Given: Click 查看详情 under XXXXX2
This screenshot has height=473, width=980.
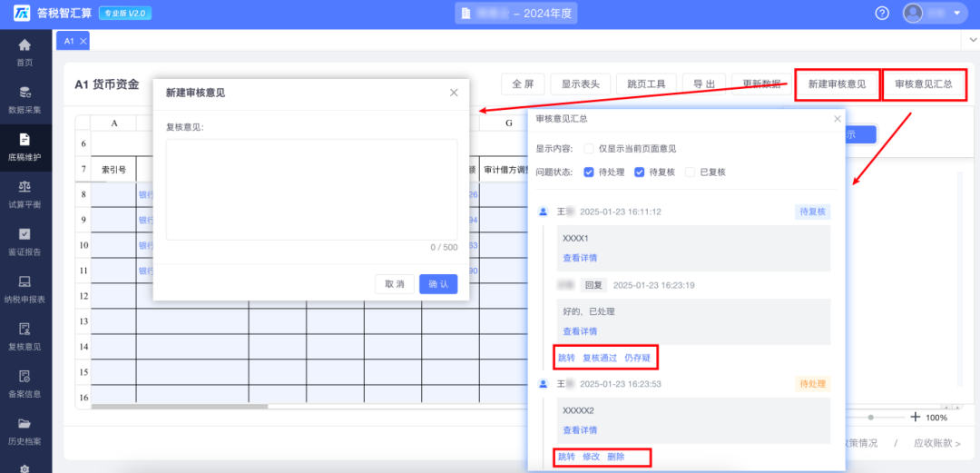Looking at the screenshot, I should coord(579,429).
